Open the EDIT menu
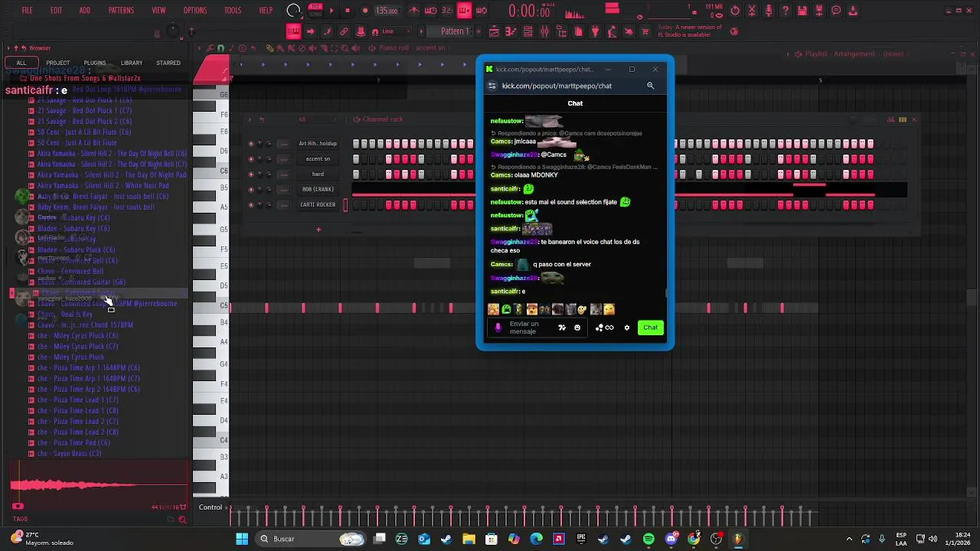The height and width of the screenshot is (551, 980). [x=56, y=11]
